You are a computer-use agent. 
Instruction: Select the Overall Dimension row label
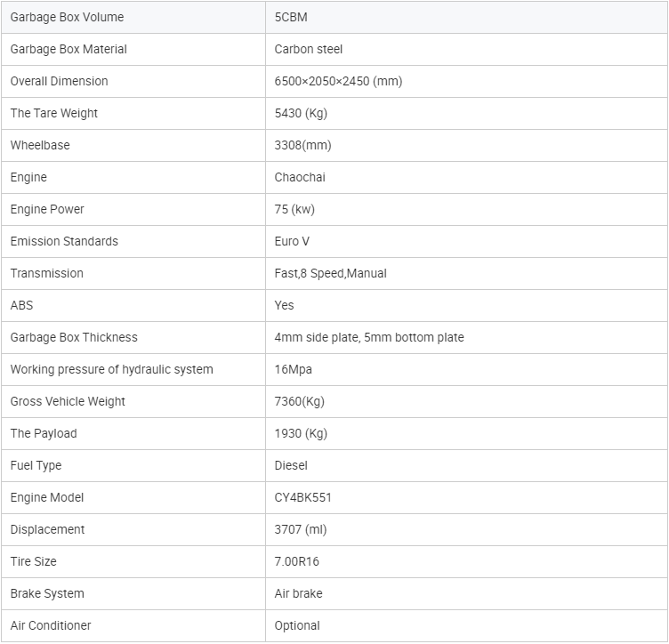tap(59, 82)
